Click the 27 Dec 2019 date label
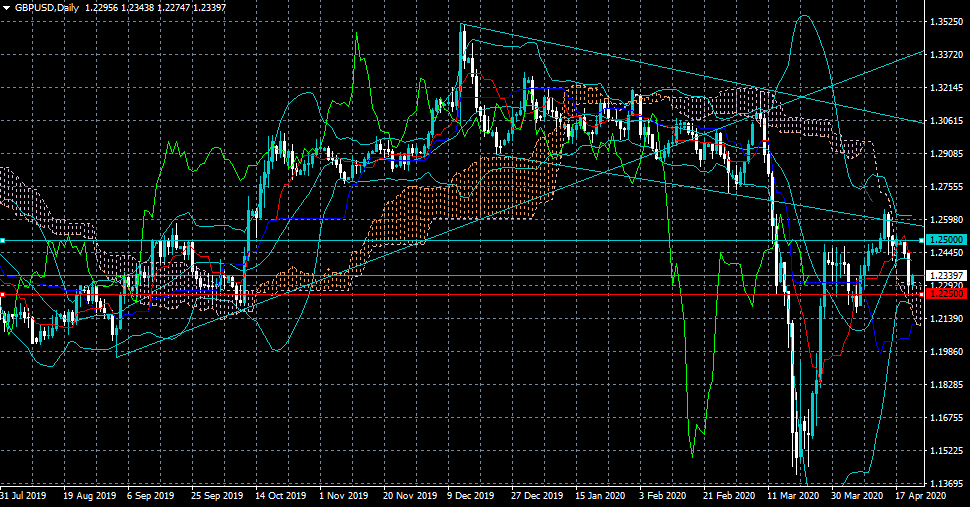Image resolution: width=970 pixels, height=507 pixels. point(537,496)
